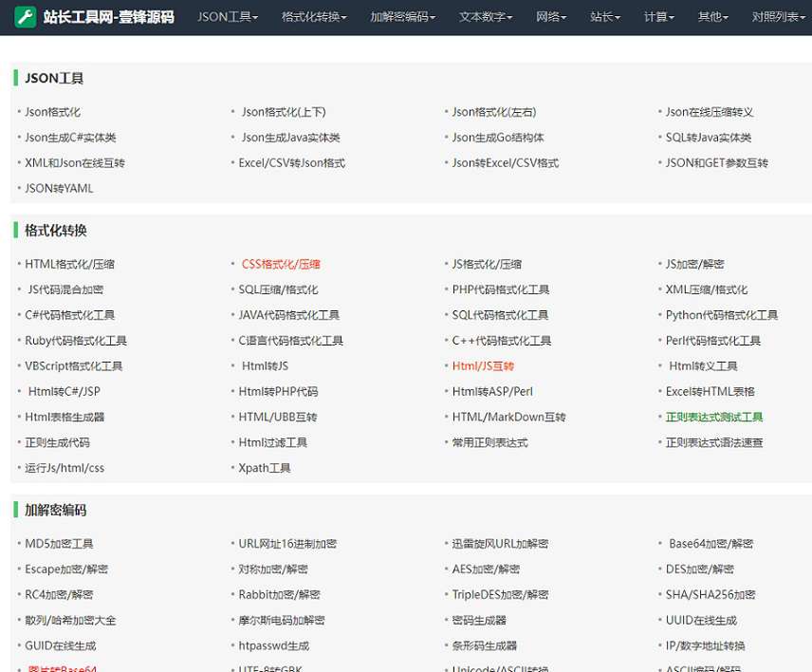Open Python代码格式化工具 link

click(x=722, y=314)
